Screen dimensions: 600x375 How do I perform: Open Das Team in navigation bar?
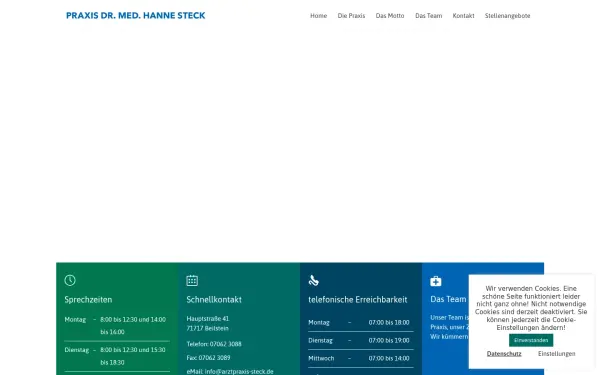[x=429, y=16]
